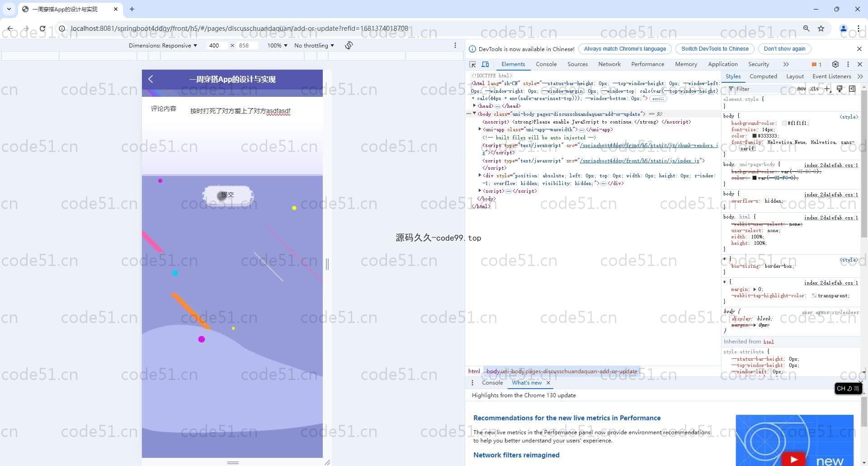Screen dimensions: 868x466
Task: Toggle the computed styles sidebar icon
Action: (852, 89)
